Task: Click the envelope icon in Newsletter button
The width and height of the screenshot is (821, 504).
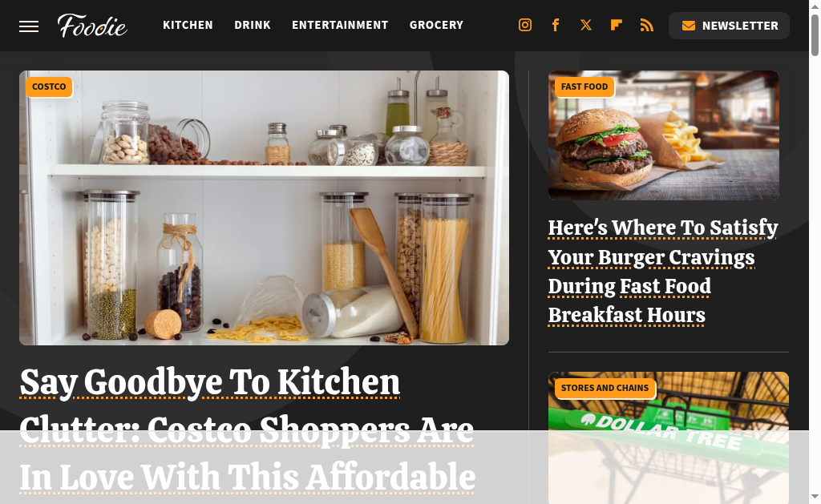Action: point(689,26)
